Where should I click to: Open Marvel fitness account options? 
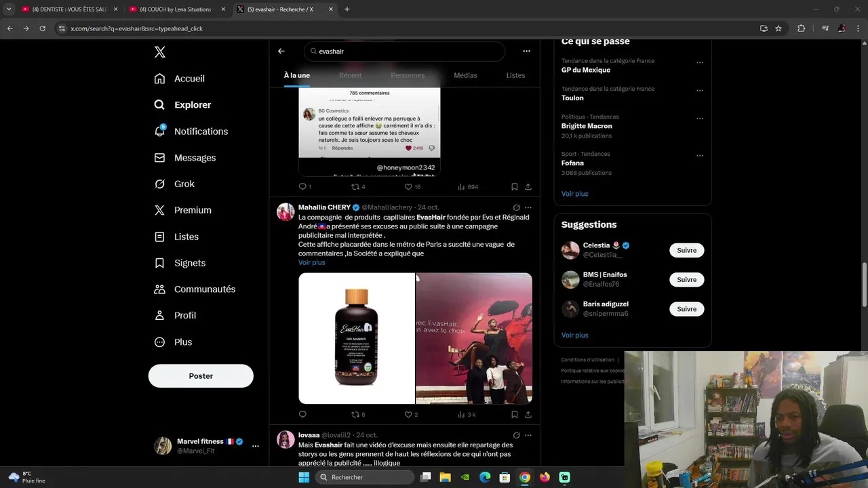pos(256,446)
